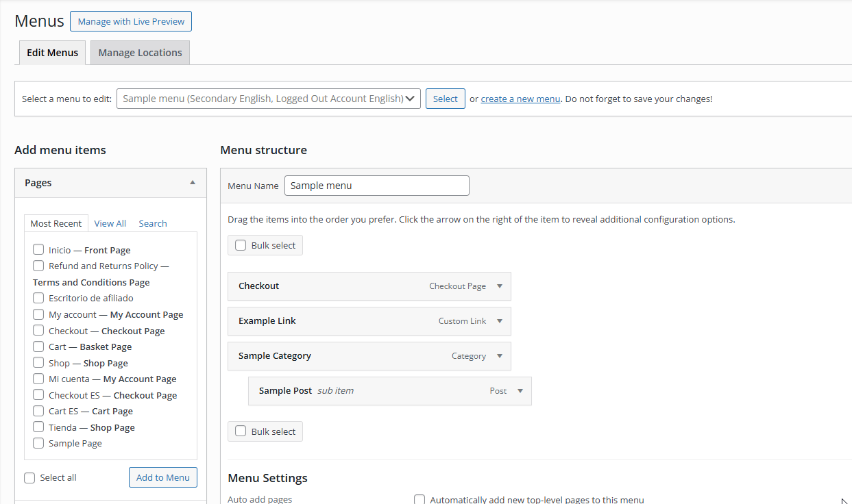Tick the Shop page checkbox
This screenshot has height=504, width=852.
[38, 363]
